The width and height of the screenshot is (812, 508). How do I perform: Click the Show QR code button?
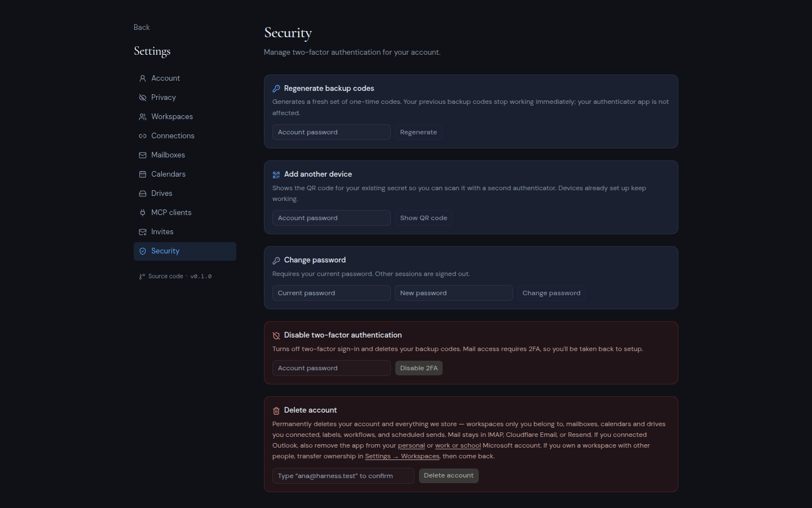click(423, 218)
